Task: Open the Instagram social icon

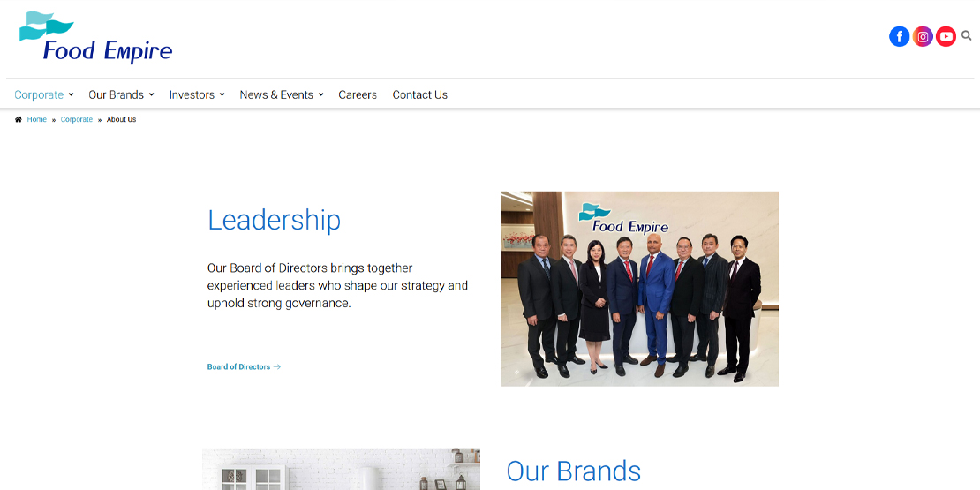Action: [x=923, y=36]
